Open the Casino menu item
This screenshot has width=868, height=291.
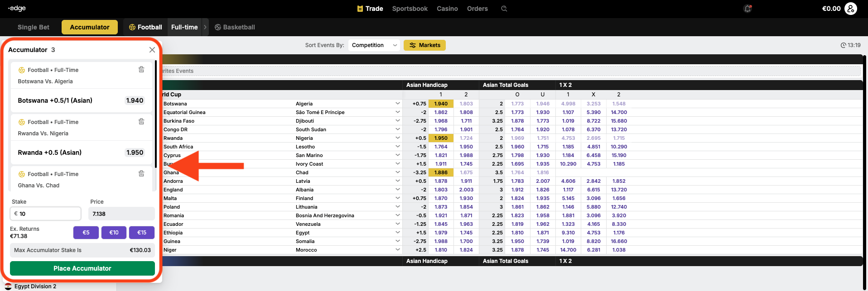point(447,9)
